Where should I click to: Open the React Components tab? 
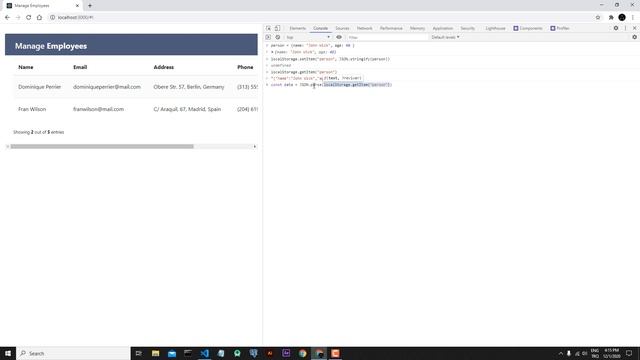[528, 28]
